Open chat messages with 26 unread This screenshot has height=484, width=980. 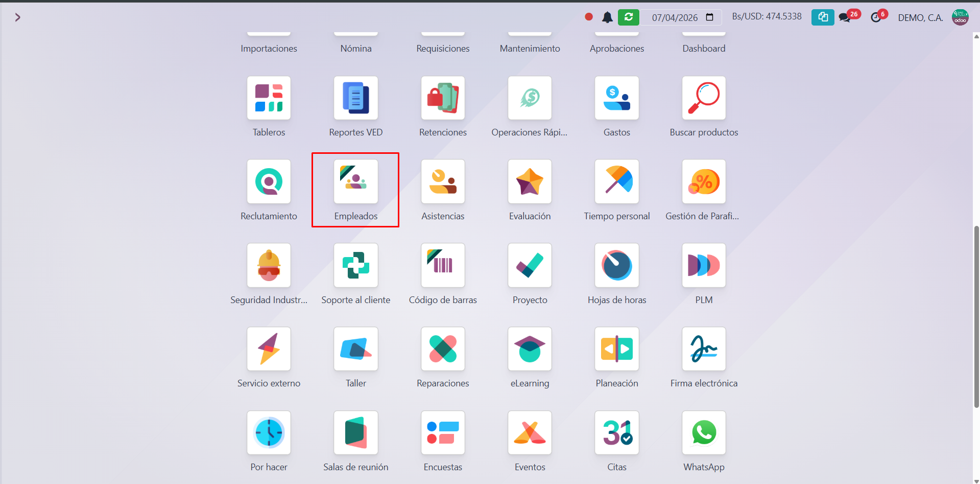(x=844, y=18)
